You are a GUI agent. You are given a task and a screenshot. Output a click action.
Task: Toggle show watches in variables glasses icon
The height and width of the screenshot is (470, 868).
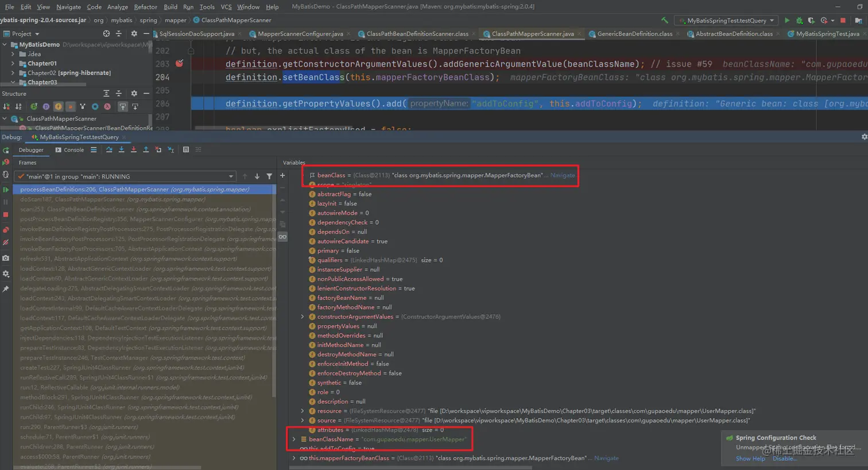tap(282, 237)
